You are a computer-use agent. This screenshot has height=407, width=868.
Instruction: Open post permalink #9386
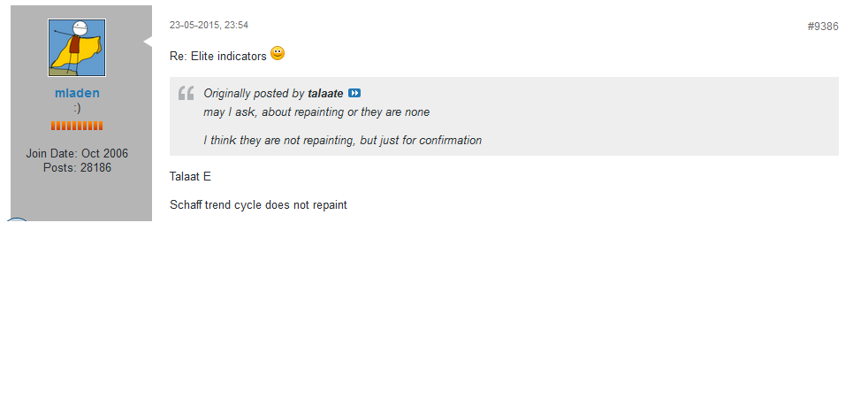point(822,27)
